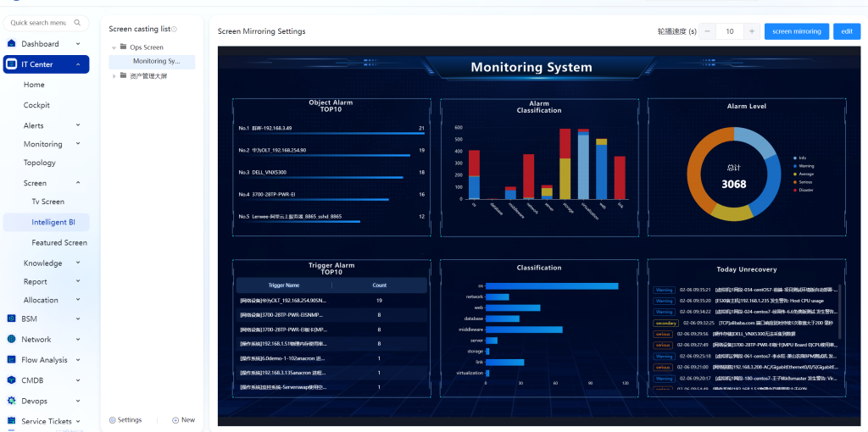
Task: Collapse the Ops Screen folder tree node
Action: (x=114, y=47)
